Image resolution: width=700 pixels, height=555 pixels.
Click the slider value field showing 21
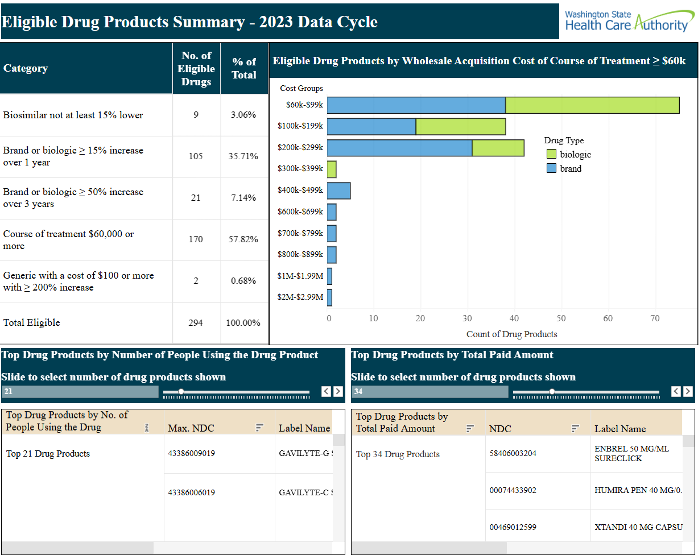(80, 392)
